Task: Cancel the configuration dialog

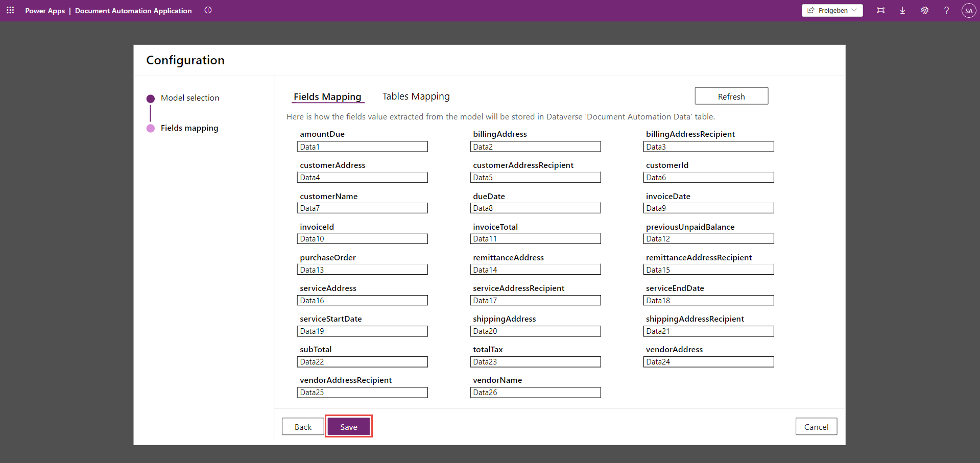Action: tap(816, 427)
